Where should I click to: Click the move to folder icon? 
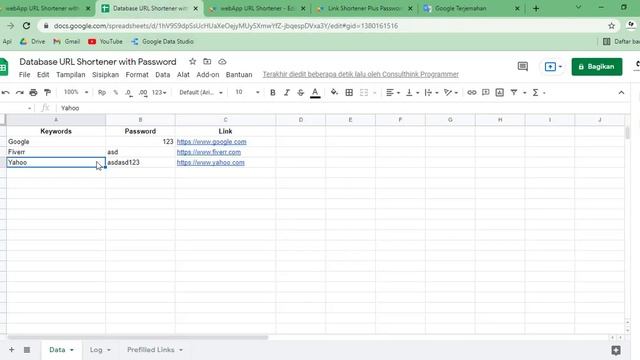[207, 62]
